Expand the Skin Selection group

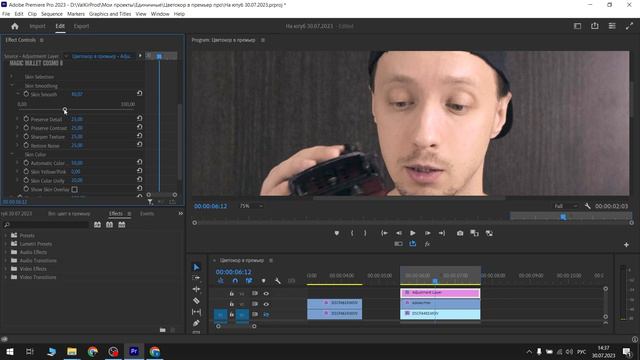coord(11,76)
